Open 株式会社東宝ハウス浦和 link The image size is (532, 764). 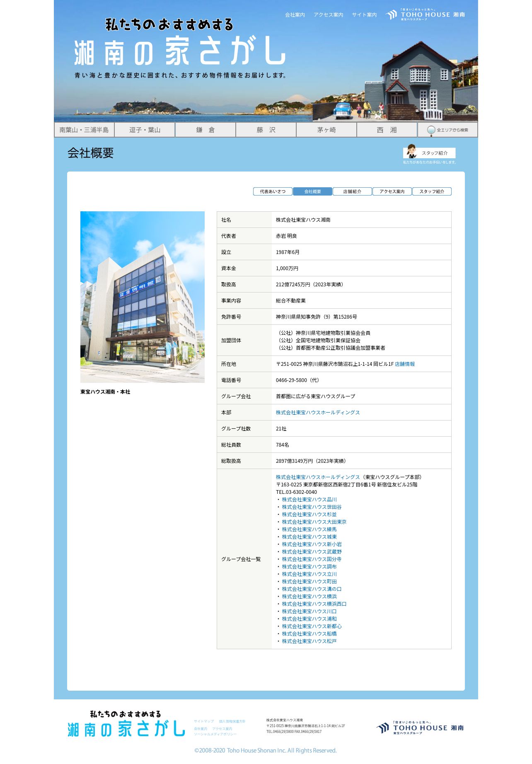[309, 619]
